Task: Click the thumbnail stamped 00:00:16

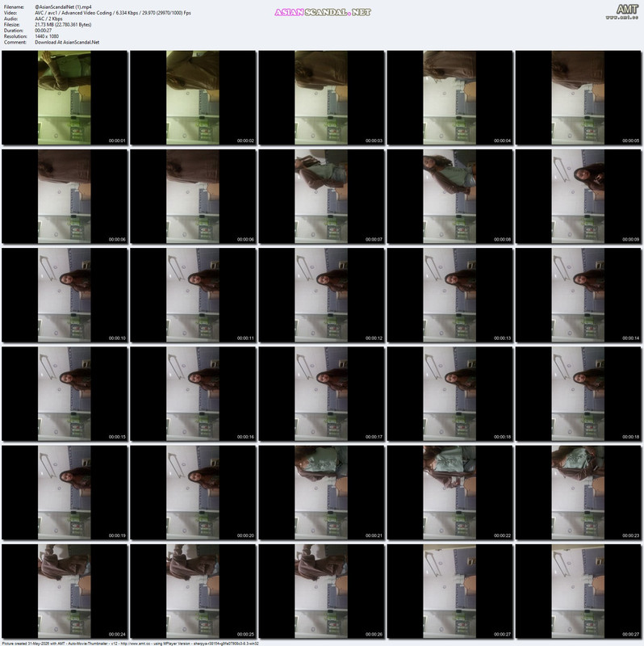Action: (x=193, y=394)
